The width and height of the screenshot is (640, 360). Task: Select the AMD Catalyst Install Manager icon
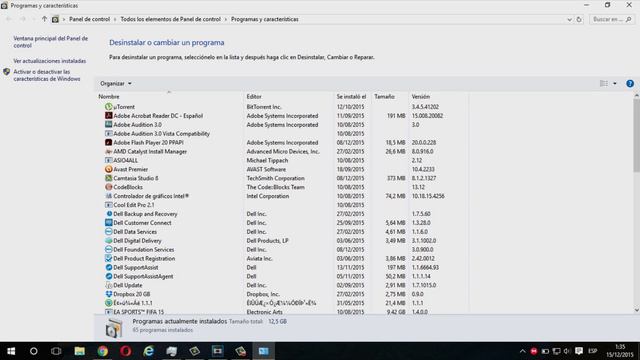point(109,151)
